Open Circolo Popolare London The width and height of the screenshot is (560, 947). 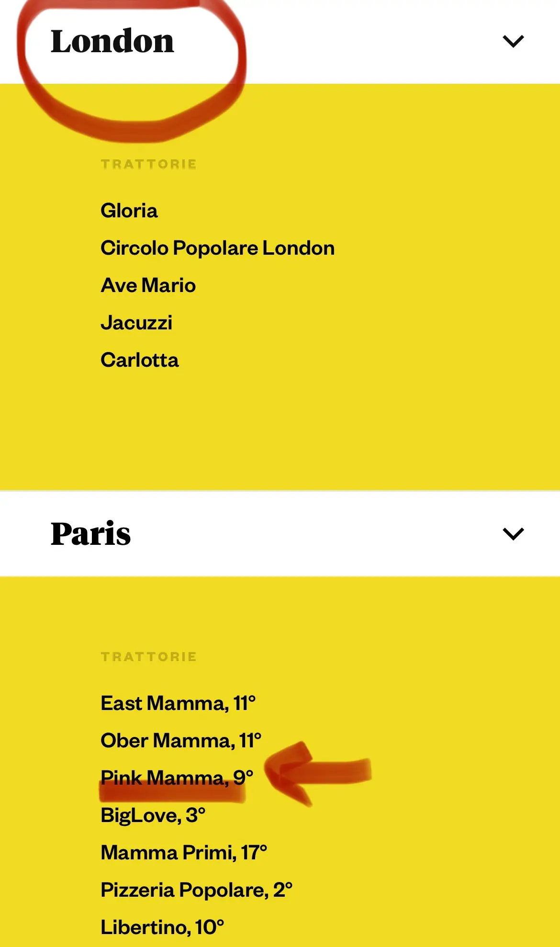pyautogui.click(x=218, y=248)
